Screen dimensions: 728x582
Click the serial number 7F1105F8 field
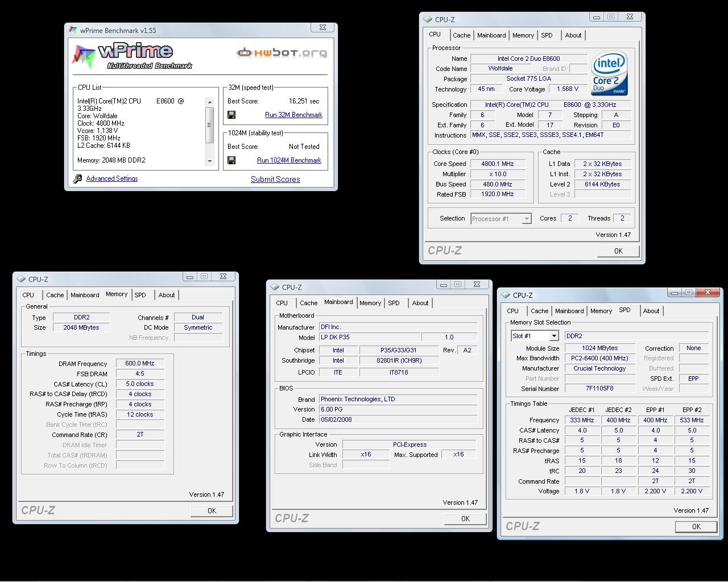point(599,389)
